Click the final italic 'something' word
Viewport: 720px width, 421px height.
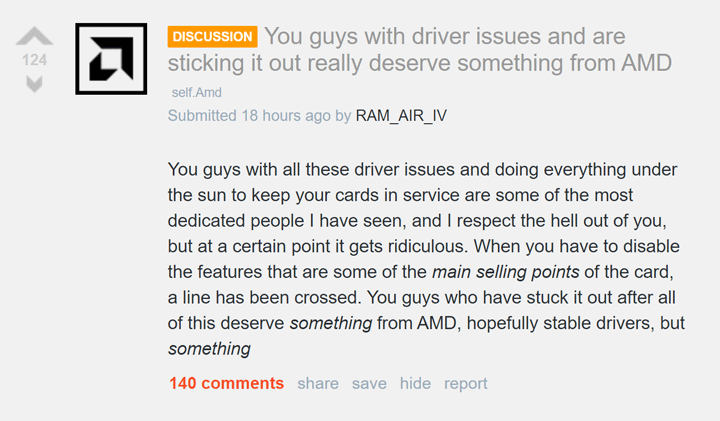pos(208,349)
